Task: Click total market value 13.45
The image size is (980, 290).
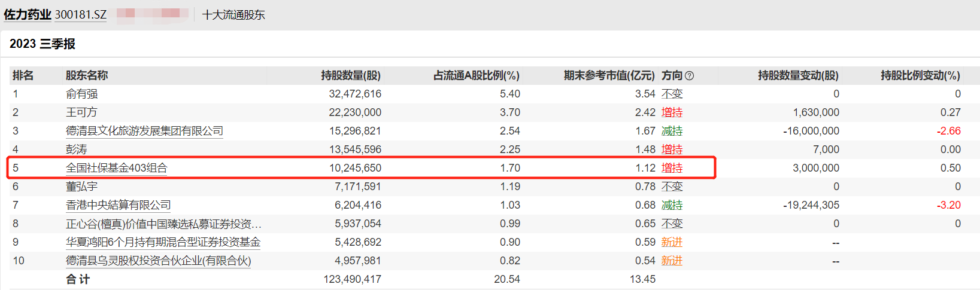Action: click(642, 279)
